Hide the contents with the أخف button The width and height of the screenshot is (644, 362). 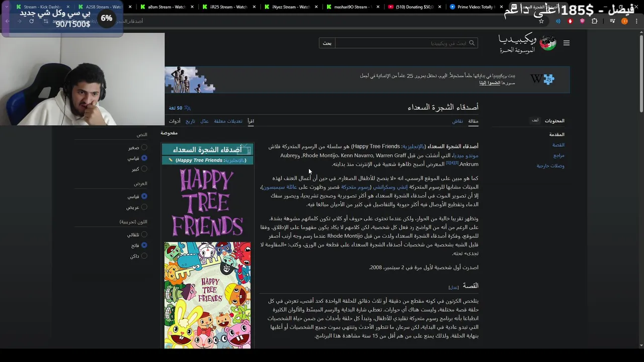tap(535, 120)
